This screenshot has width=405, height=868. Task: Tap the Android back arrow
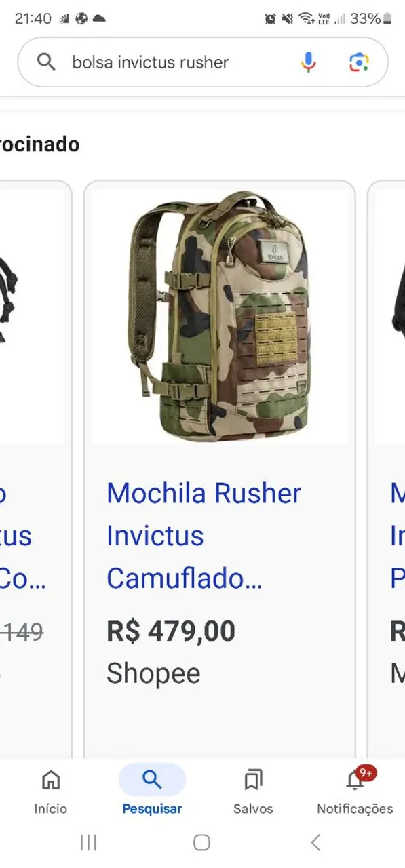pos(315,842)
